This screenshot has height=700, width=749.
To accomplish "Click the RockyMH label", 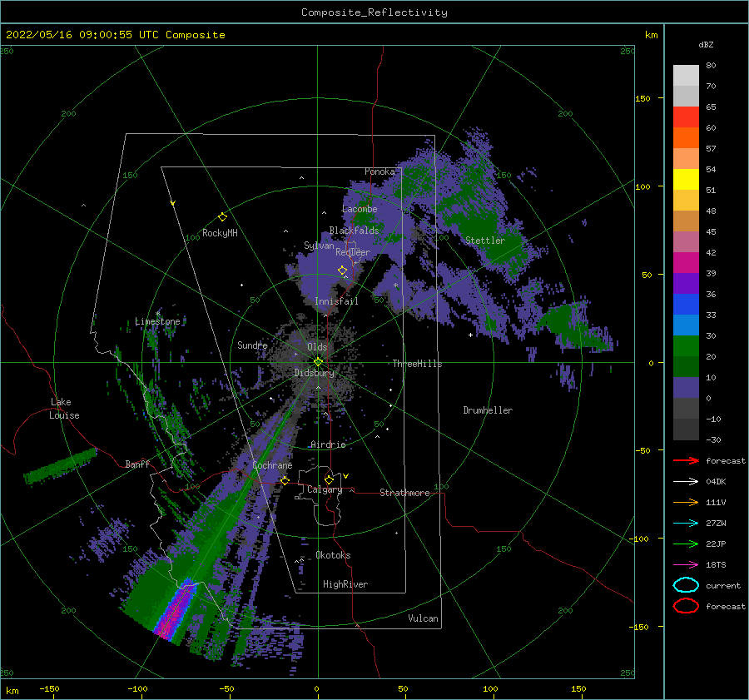I will (x=220, y=233).
